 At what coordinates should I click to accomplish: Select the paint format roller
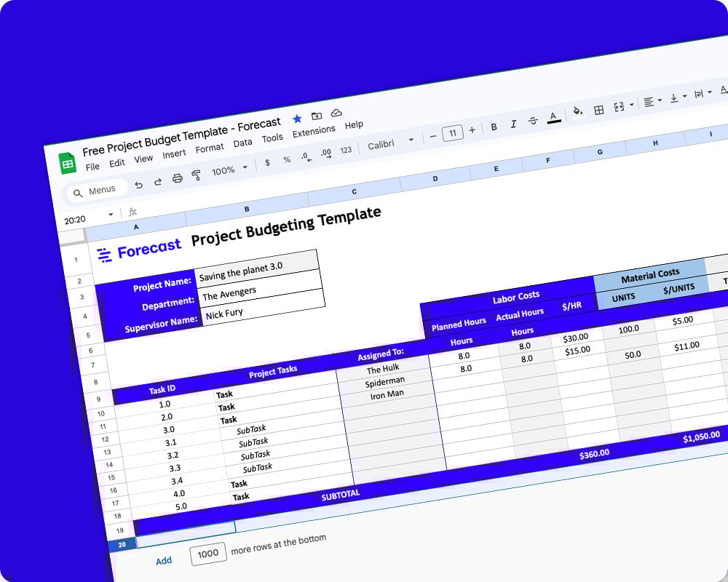coord(197,175)
